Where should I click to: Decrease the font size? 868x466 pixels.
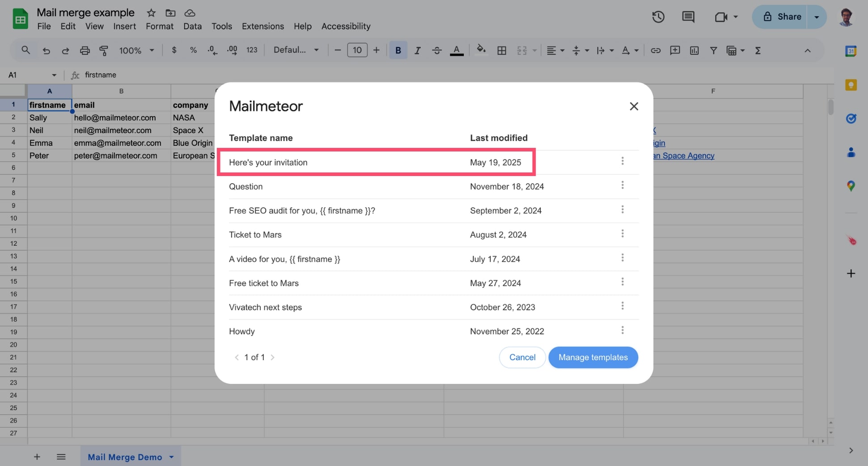[338, 50]
